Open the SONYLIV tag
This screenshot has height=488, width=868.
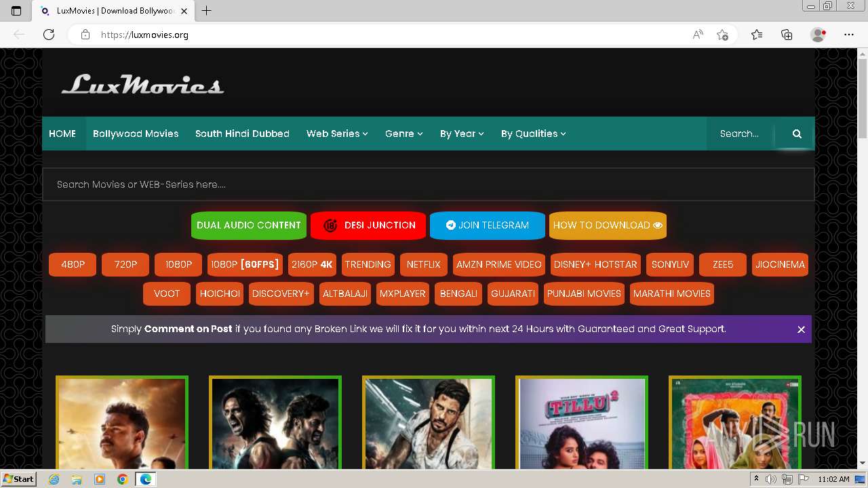click(670, 264)
